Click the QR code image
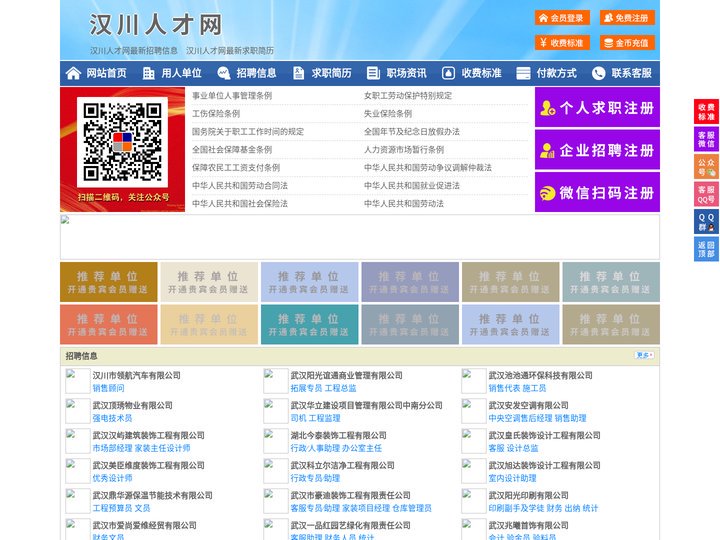Screen dimensions: 720x540 (x=123, y=142)
